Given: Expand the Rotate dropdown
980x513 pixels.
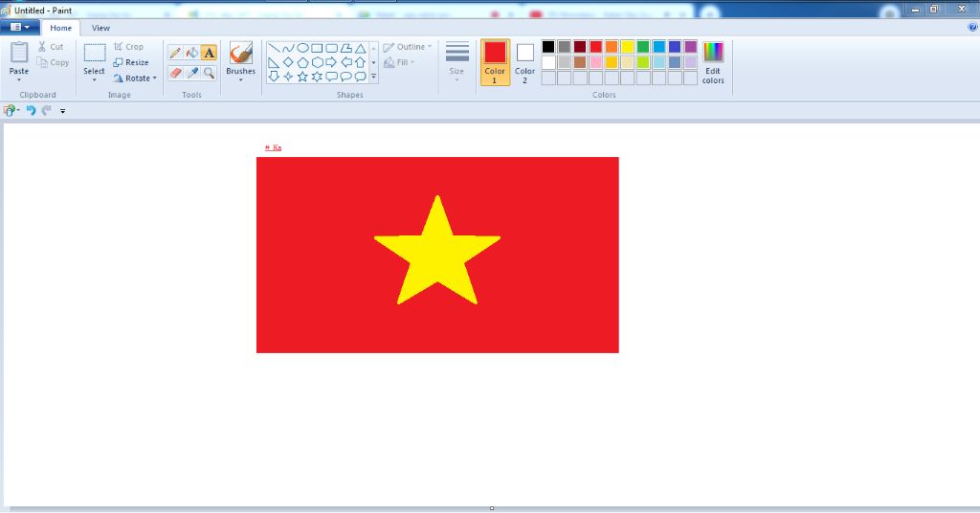Looking at the screenshot, I should point(154,78).
